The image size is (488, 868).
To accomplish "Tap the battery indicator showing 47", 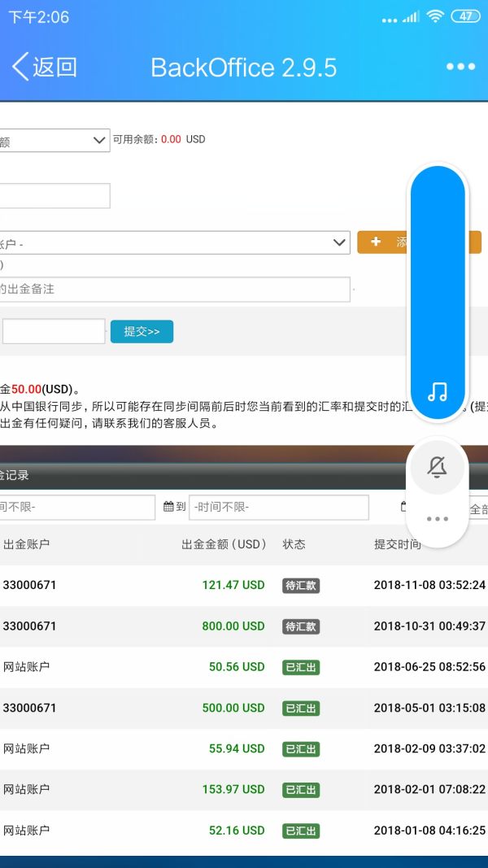I will click(465, 16).
